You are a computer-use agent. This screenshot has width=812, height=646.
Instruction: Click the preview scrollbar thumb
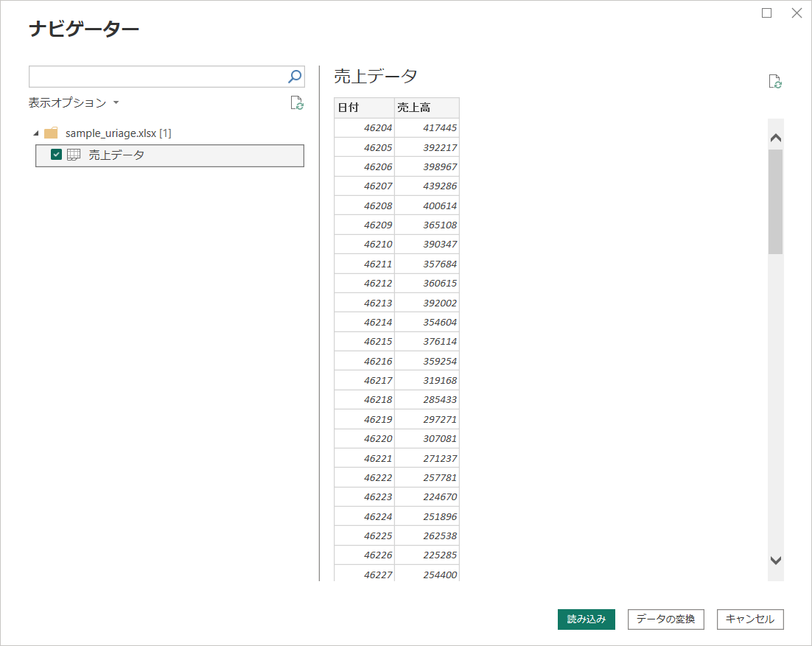(775, 202)
